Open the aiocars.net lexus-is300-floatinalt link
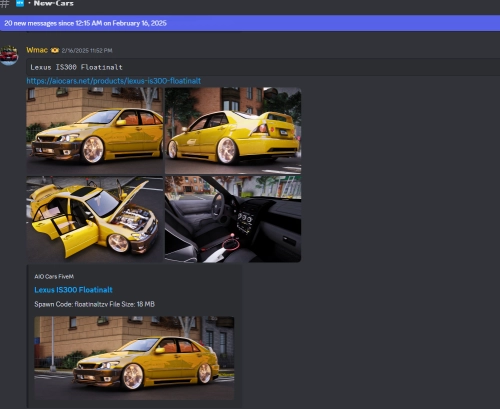This screenshot has width=500, height=409. (114, 81)
